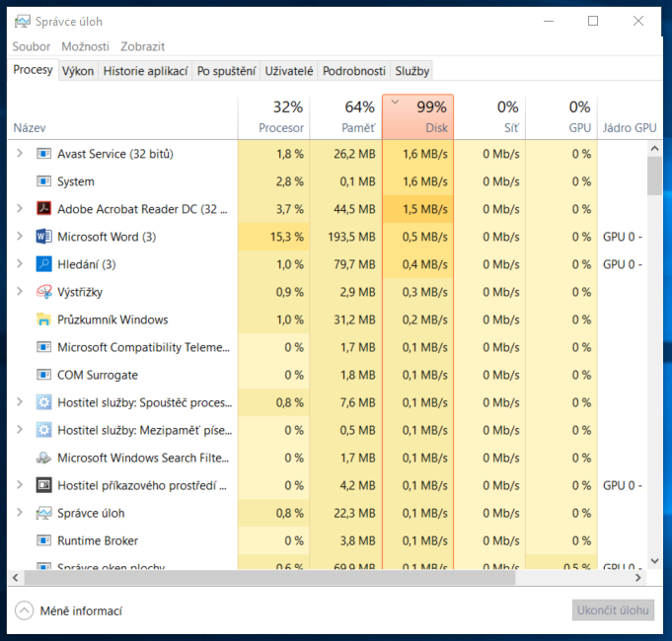Collapse view with Méně informací

69,610
